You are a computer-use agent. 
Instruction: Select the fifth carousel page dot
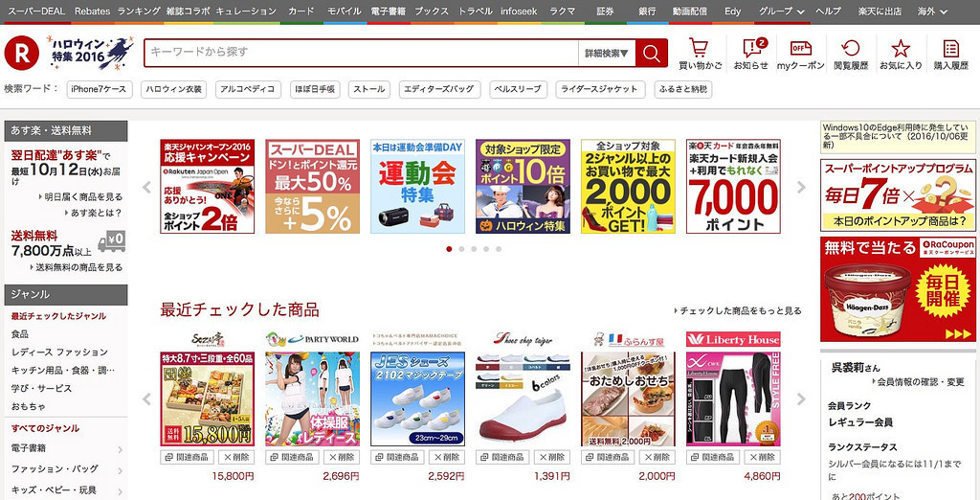pos(499,249)
